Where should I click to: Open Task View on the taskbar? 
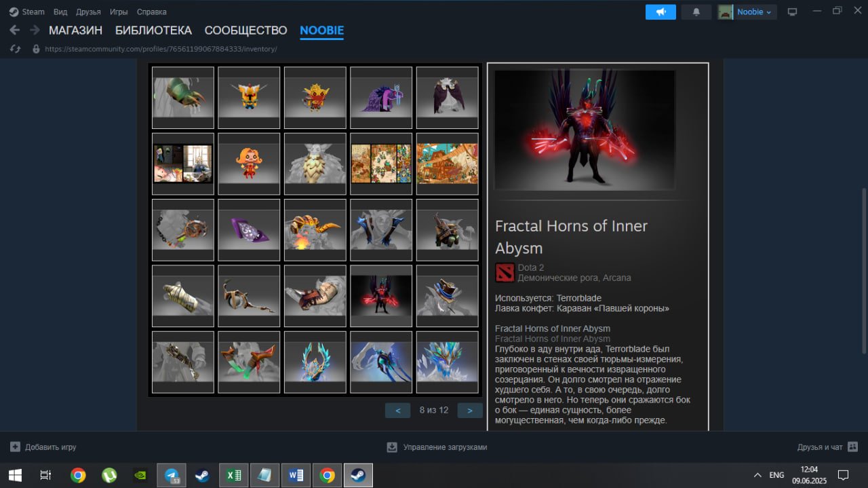click(46, 475)
